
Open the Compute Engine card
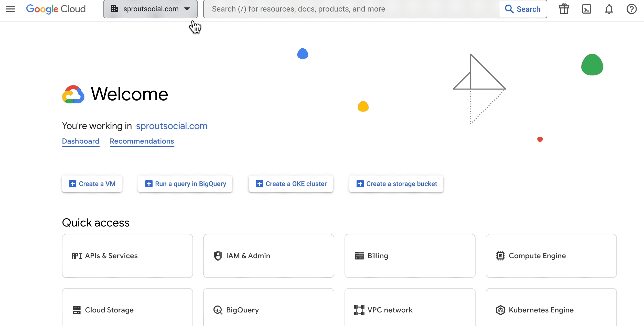tap(551, 256)
